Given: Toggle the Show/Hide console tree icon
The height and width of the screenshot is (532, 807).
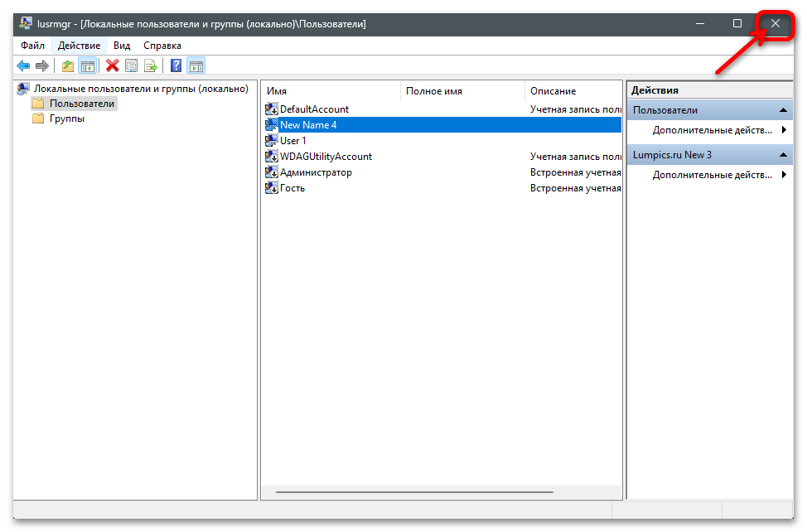Looking at the screenshot, I should (x=88, y=65).
